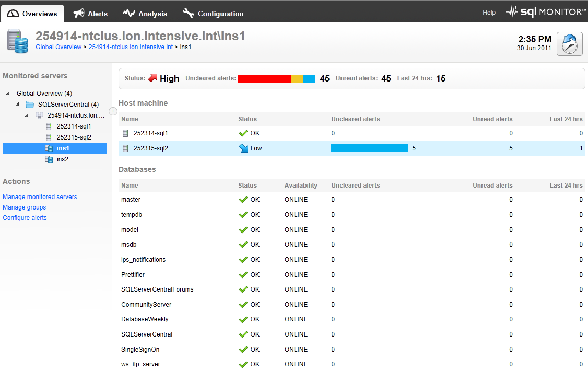
Task: Click the Configure alerts link
Action: [25, 218]
